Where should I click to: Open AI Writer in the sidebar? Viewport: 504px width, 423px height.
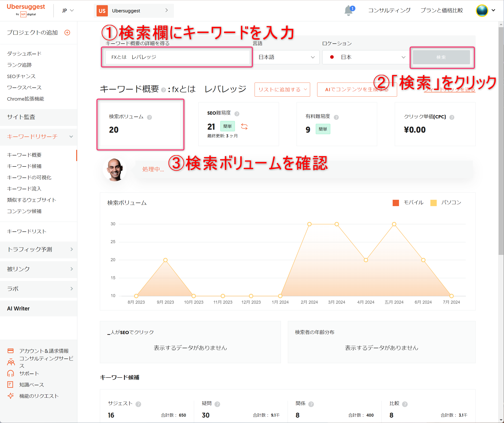pos(38,309)
